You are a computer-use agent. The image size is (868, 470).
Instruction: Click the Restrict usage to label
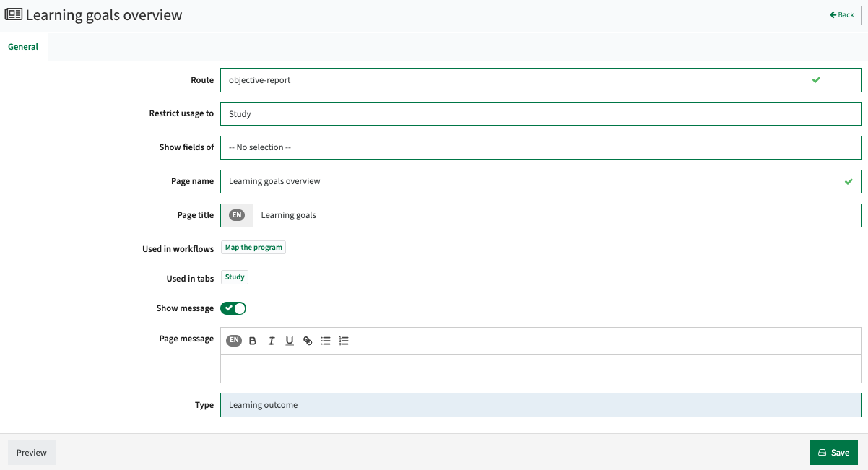(181, 113)
